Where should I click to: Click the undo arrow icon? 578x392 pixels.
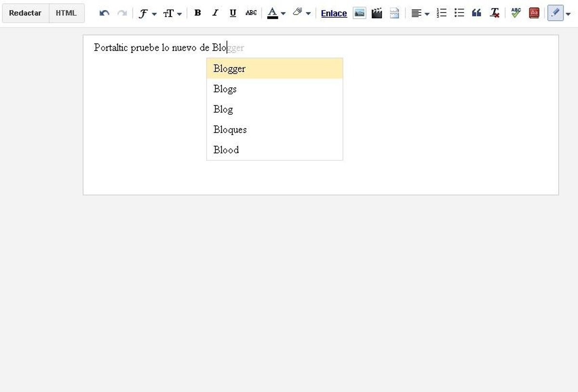[104, 13]
